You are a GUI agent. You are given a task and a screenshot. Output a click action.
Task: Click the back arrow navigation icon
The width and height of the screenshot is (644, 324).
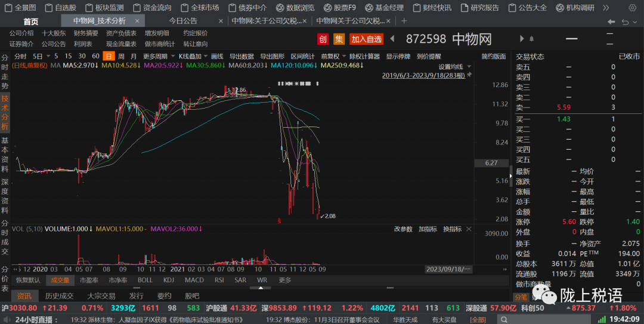pyautogui.click(x=612, y=21)
